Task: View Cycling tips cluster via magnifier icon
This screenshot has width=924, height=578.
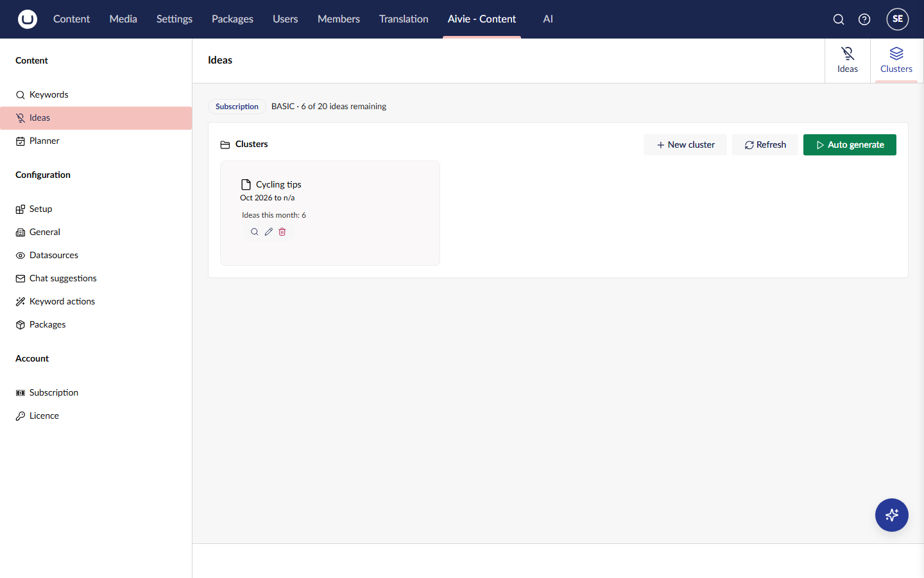Action: (x=255, y=232)
